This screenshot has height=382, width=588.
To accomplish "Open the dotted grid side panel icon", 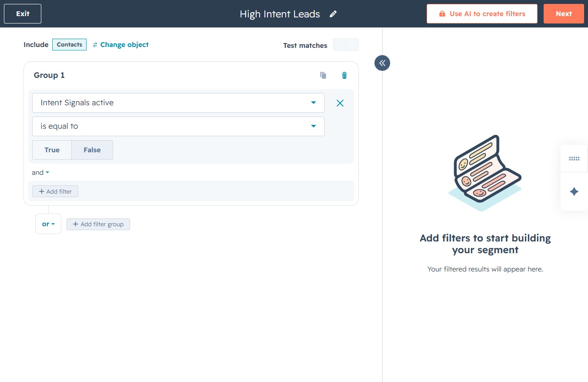I will [x=574, y=159].
